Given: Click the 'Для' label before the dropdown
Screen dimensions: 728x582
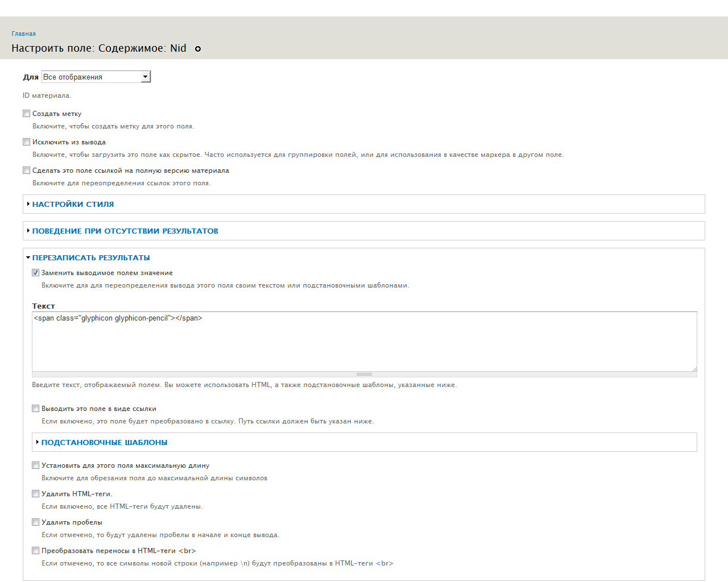Looking at the screenshot, I should click(x=31, y=77).
